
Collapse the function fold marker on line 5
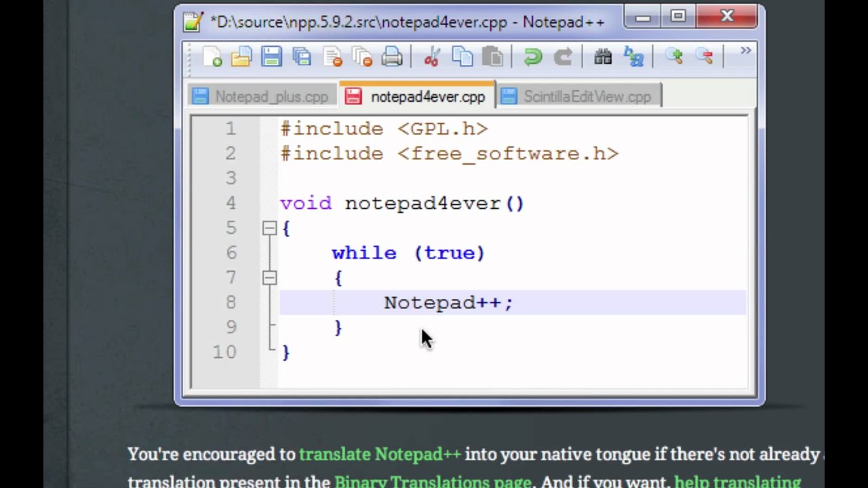click(x=269, y=228)
